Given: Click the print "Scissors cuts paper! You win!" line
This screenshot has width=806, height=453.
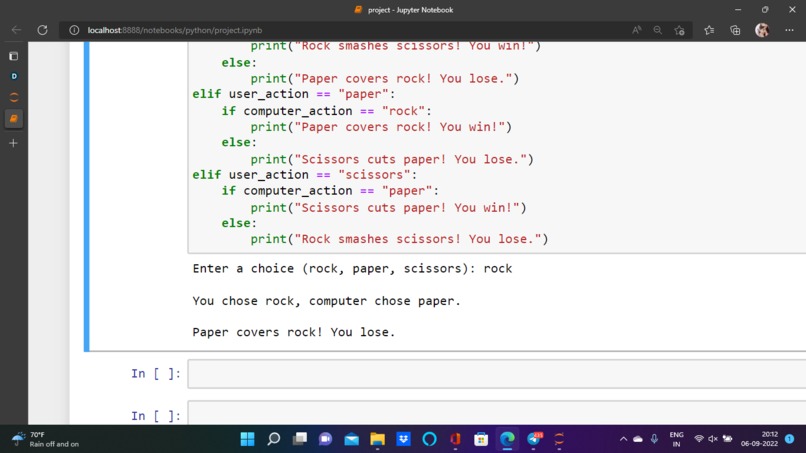Looking at the screenshot, I should [389, 208].
